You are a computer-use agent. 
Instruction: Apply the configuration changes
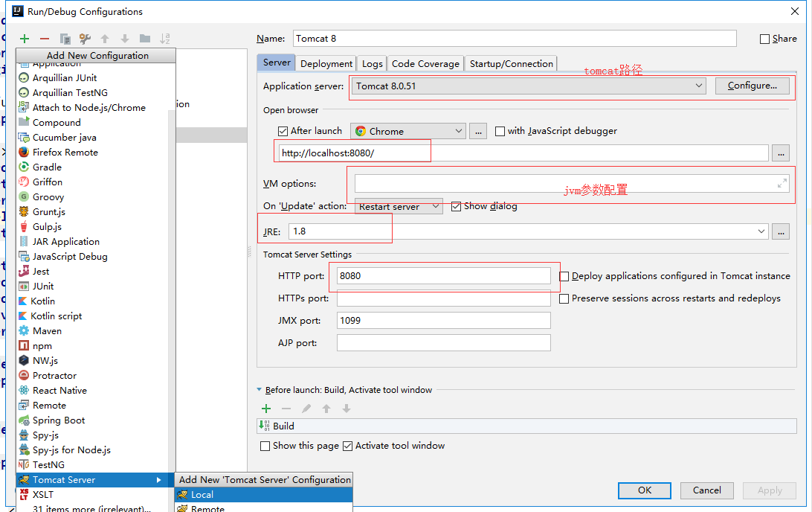coord(769,490)
